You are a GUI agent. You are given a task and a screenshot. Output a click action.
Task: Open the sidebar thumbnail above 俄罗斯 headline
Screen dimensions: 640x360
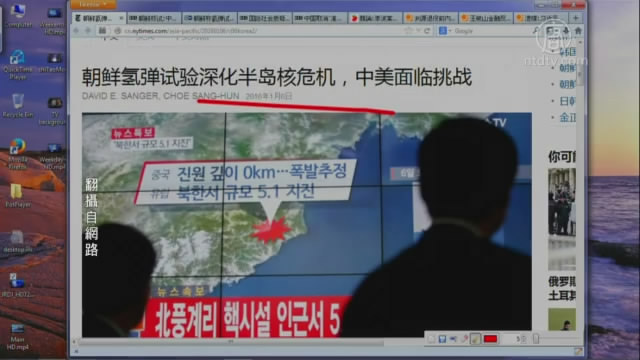click(562, 219)
